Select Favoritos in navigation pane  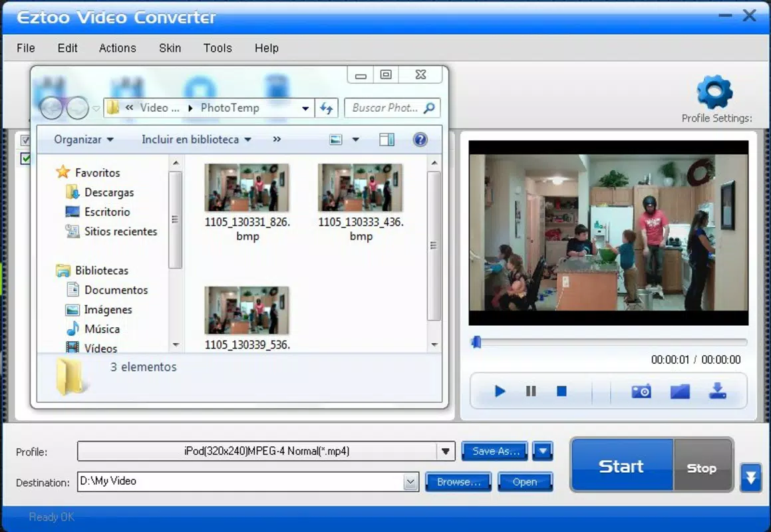click(97, 173)
